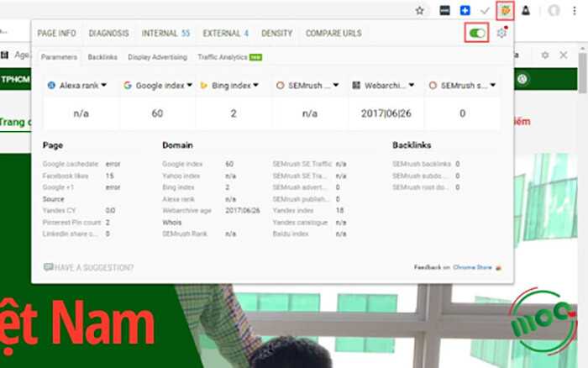Image resolution: width=588 pixels, height=368 pixels.
Task: Click the Google cachedate label
Action: tap(70, 164)
